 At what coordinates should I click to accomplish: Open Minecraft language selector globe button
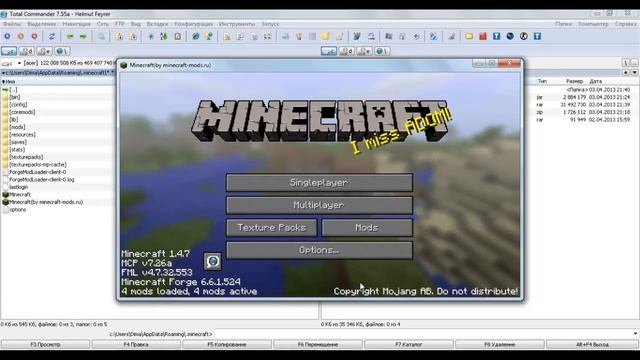pos(213,261)
